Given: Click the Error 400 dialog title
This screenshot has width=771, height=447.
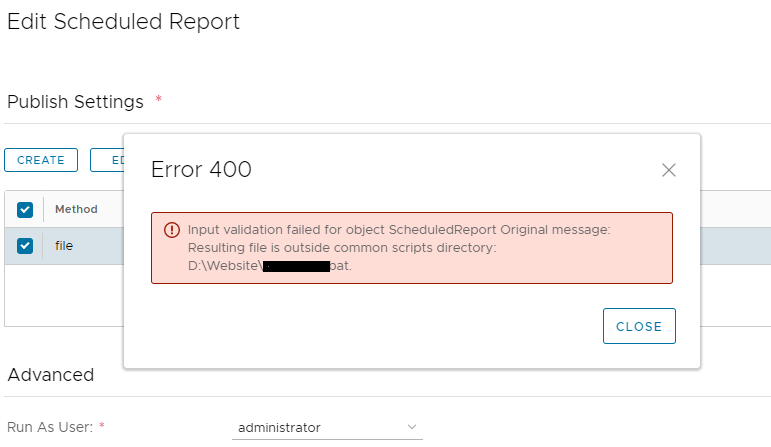Looking at the screenshot, I should click(201, 170).
